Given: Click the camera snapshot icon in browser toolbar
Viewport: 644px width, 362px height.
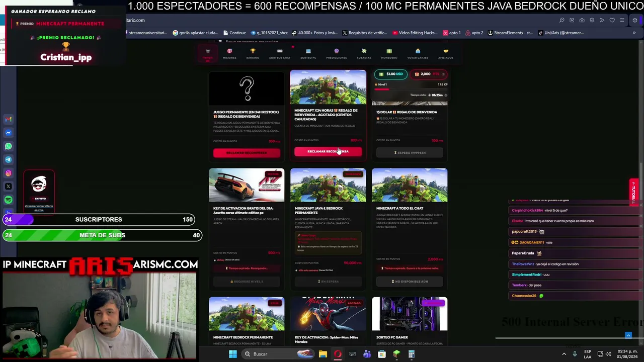Looking at the screenshot, I should coord(582,20).
